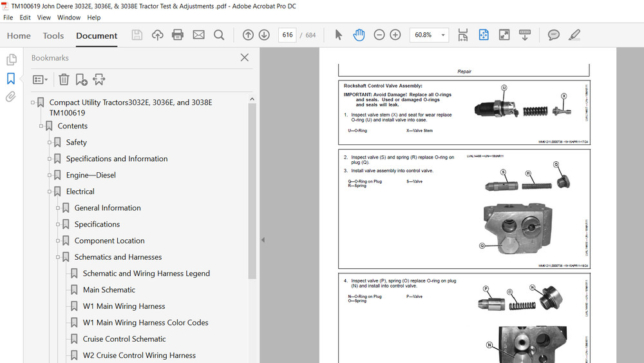Viewport: 644px width, 363px height.
Task: Open the View menu
Action: point(44,17)
